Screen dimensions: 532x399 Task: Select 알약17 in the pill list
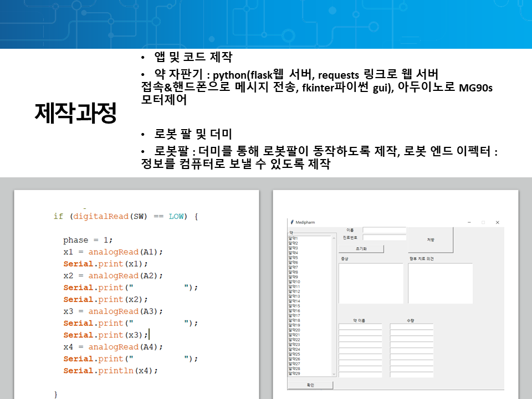[294, 315]
